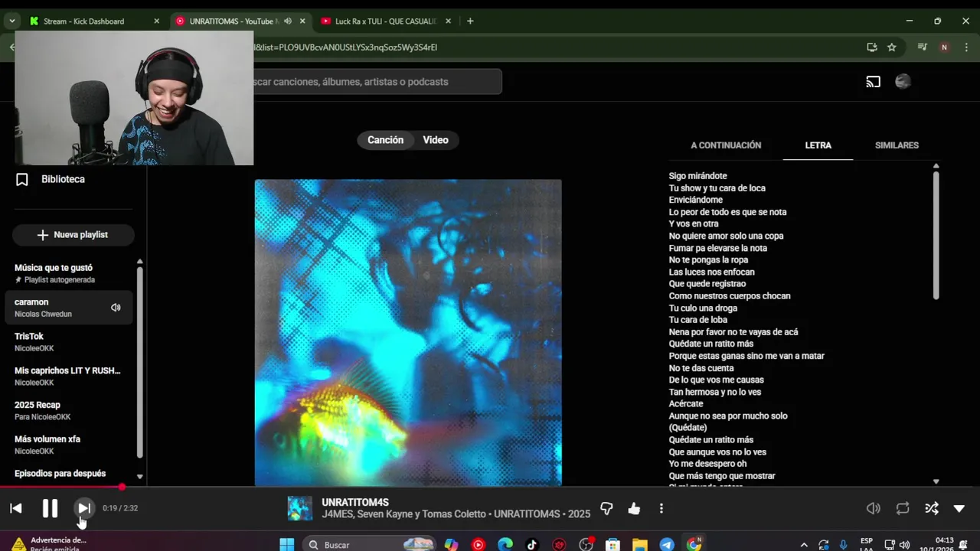The width and height of the screenshot is (980, 551).
Task: Open TikTok from the taskbar
Action: coord(532,545)
